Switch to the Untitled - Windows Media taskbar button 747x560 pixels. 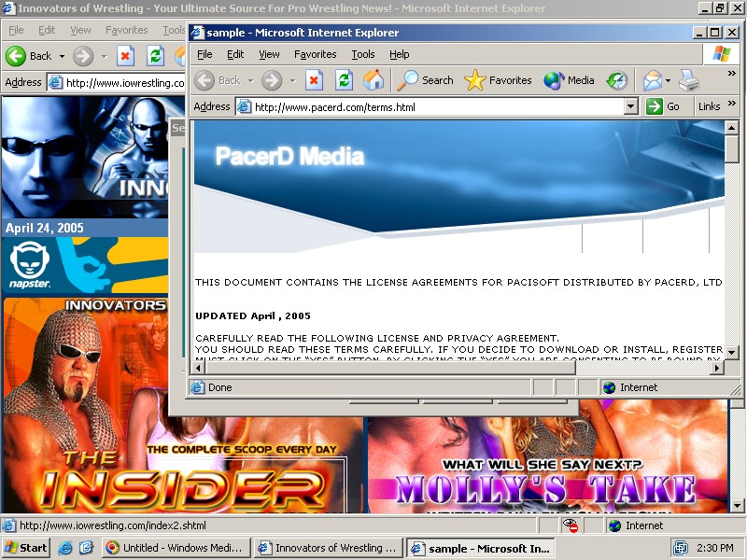pos(176,548)
